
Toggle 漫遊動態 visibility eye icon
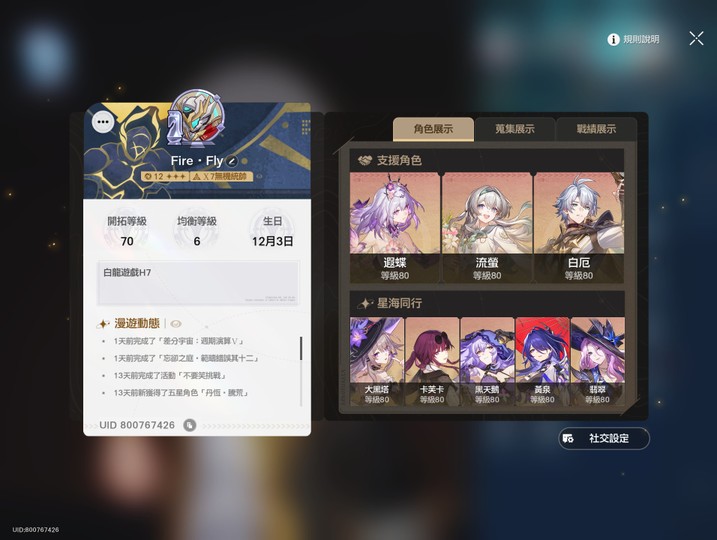pyautogui.click(x=176, y=324)
